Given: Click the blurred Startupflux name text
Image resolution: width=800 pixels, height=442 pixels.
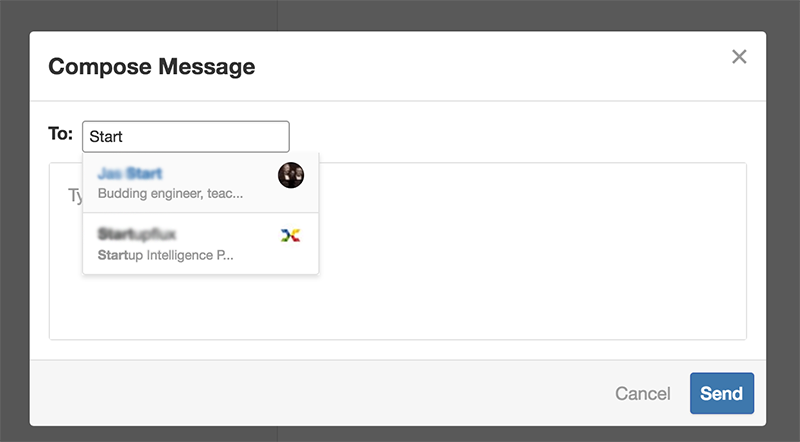Looking at the screenshot, I should [137, 234].
